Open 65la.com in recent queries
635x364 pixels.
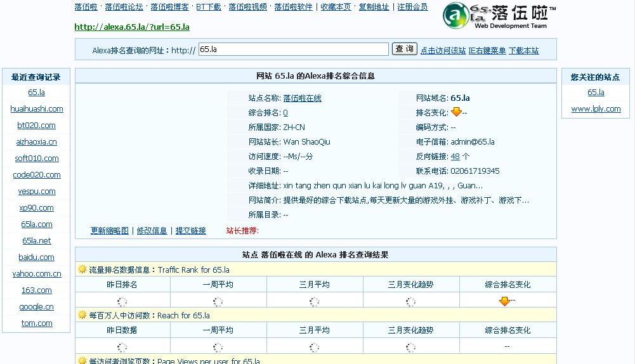(x=36, y=224)
